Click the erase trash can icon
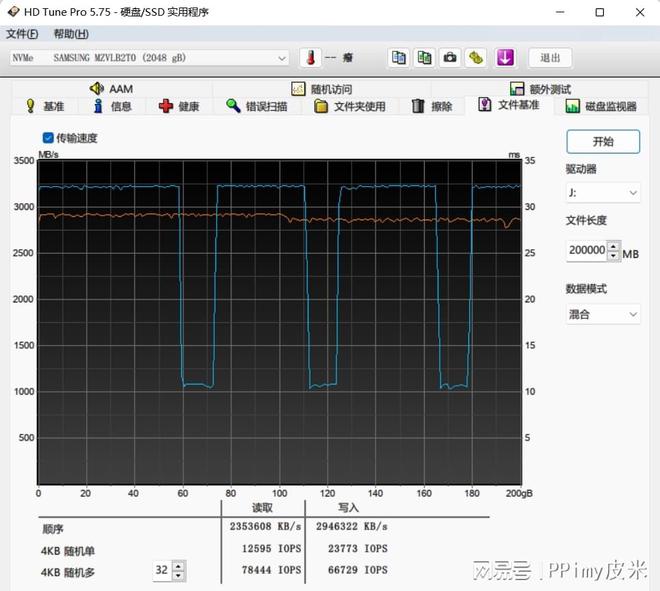Viewport: 660px width, 591px height. (418, 106)
